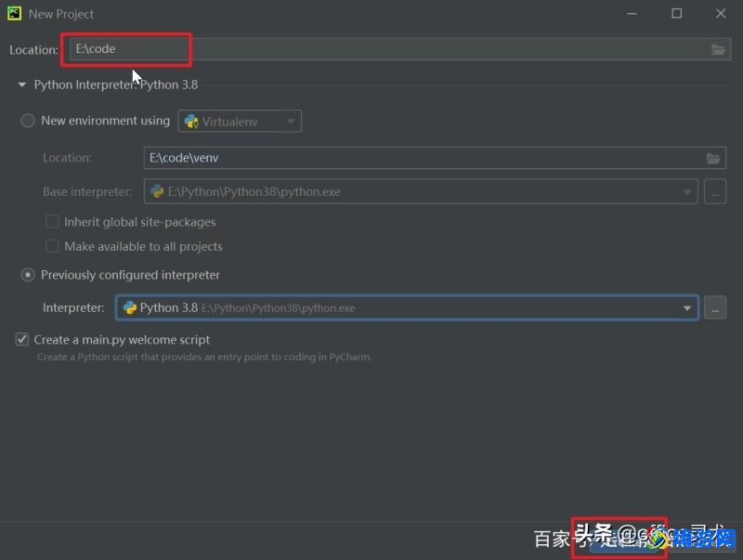Select New environment using radio button
Screen dimensions: 743x560
coord(28,121)
